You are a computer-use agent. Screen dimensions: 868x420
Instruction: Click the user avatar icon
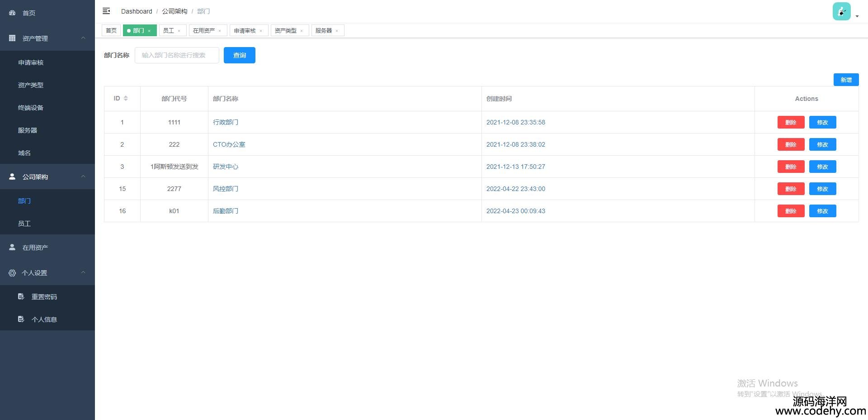[x=841, y=11]
